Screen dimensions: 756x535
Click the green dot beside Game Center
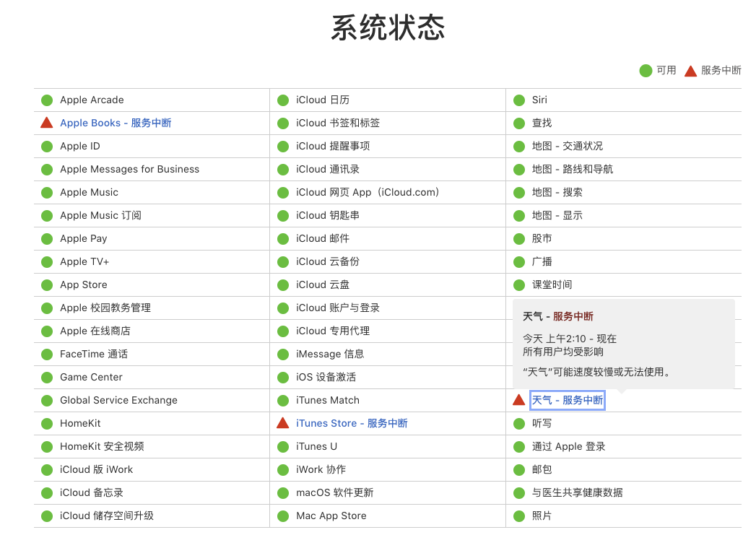(x=47, y=378)
